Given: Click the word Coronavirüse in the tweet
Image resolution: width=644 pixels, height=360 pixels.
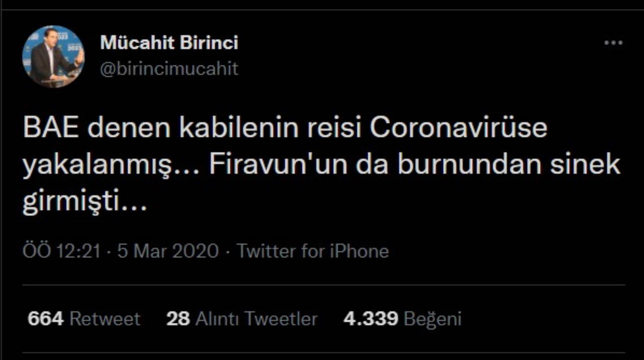Looking at the screenshot, I should point(458,129).
